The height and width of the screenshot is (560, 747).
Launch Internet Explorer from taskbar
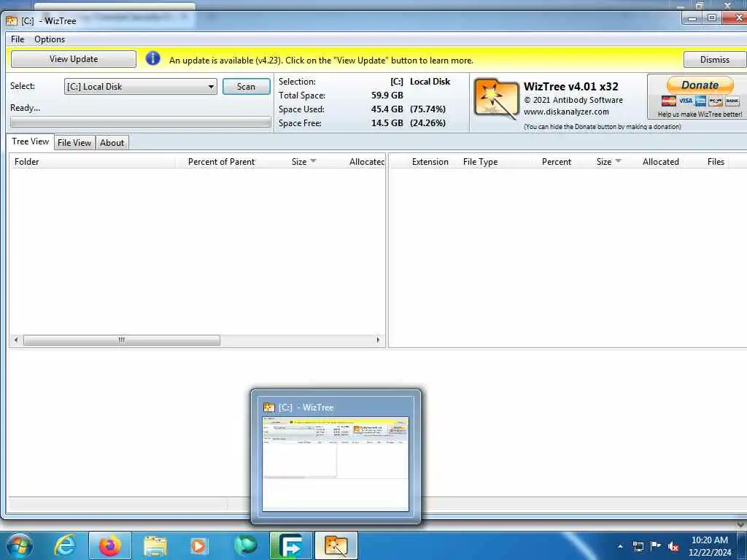[x=64, y=545]
